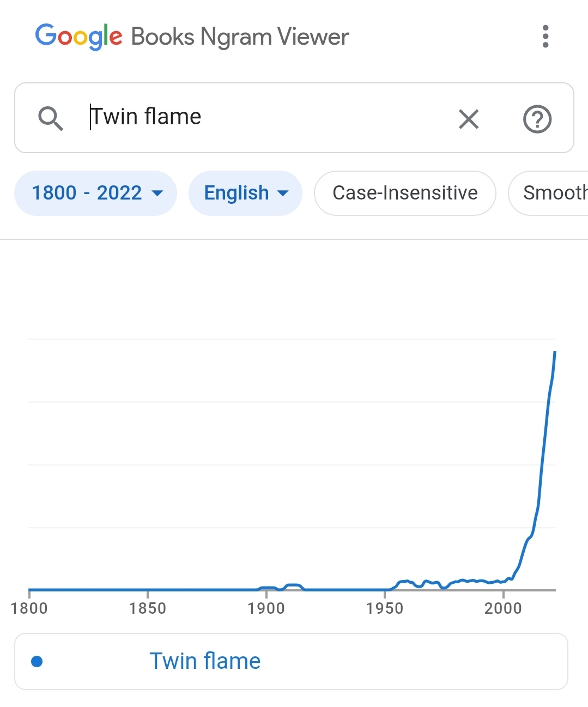Click the steep line peak near 2022

(555, 353)
